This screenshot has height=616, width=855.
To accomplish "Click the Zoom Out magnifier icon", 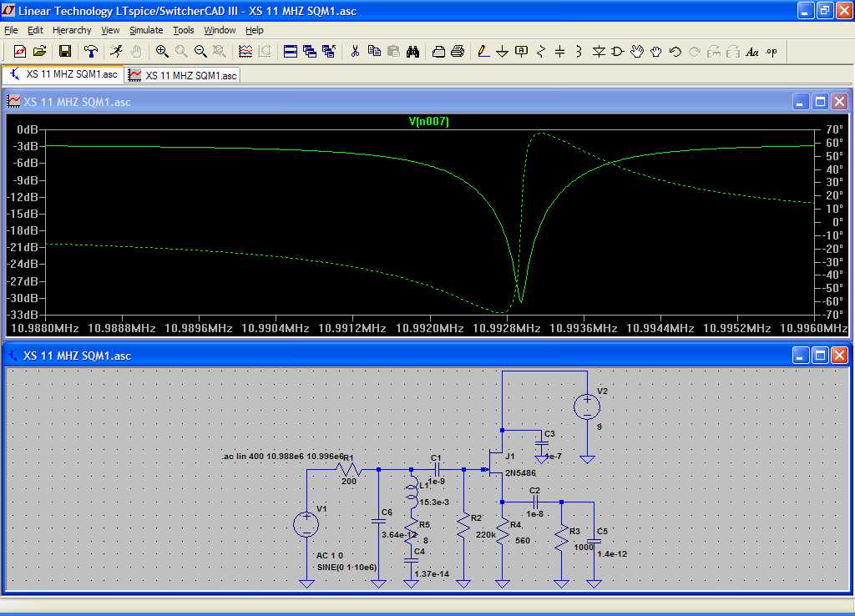I will pyautogui.click(x=200, y=52).
